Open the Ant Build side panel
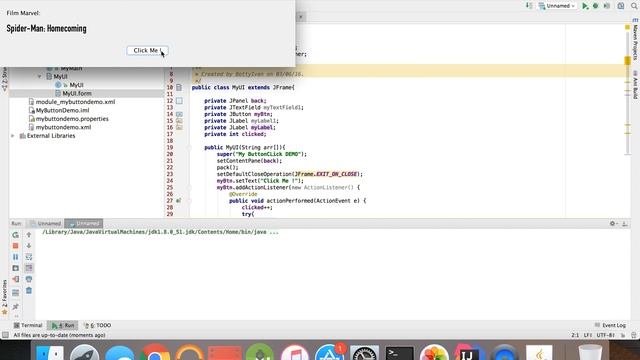Image resolution: width=640 pixels, height=360 pixels. [x=635, y=84]
